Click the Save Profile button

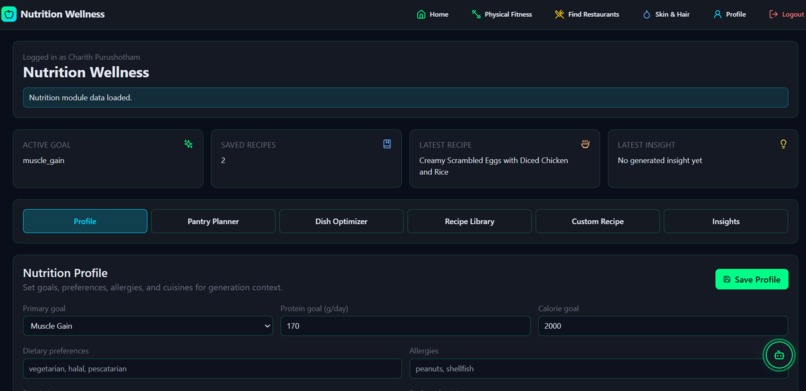click(x=752, y=279)
